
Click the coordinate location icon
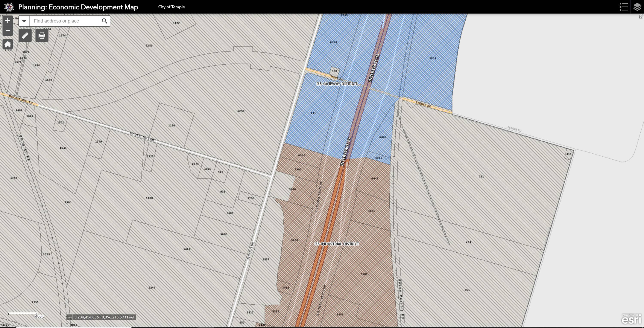click(70, 317)
